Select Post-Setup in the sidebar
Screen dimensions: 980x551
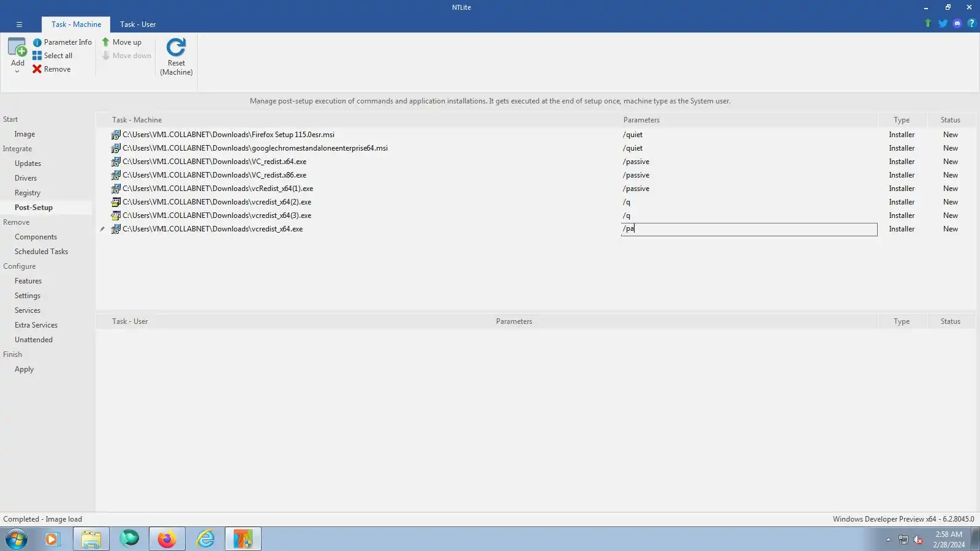pyautogui.click(x=34, y=208)
